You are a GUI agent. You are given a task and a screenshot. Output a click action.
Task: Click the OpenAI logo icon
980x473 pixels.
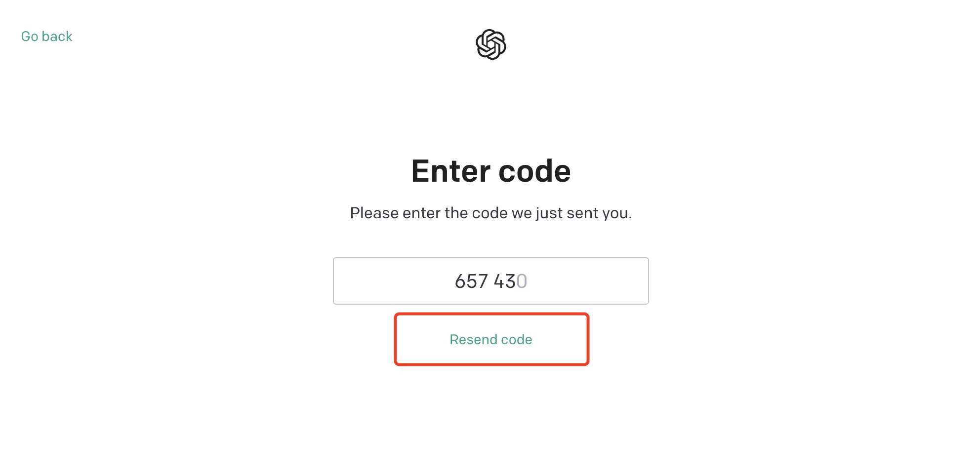490,44
